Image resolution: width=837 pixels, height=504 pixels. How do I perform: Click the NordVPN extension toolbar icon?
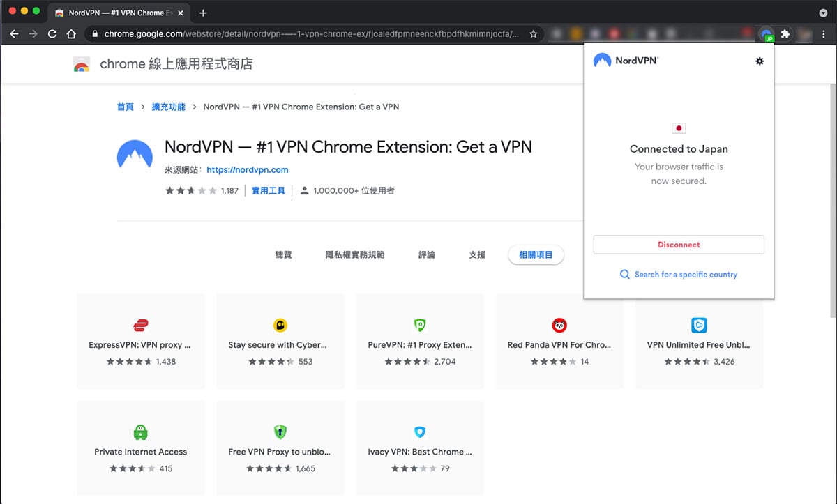[767, 33]
